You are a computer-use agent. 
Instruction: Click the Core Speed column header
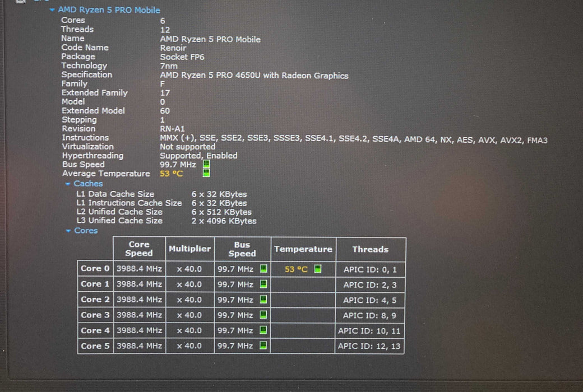click(x=139, y=249)
